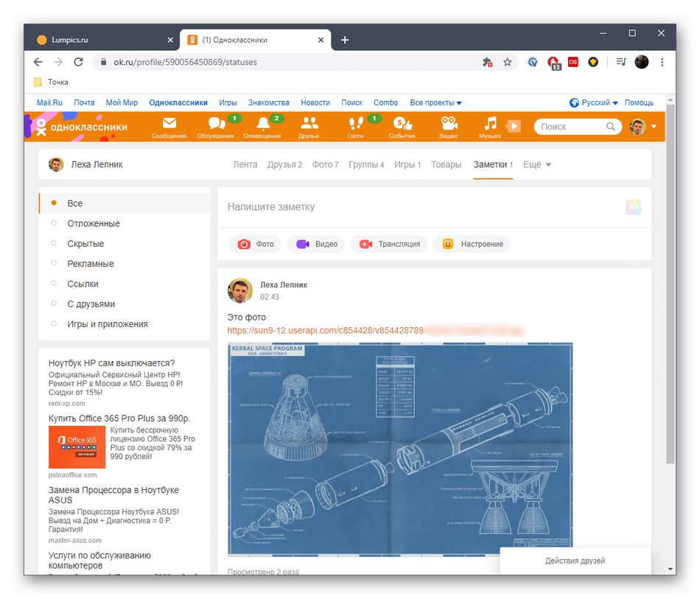Select Все notes filter
Viewport: 700px width, 599px height.
click(125, 203)
